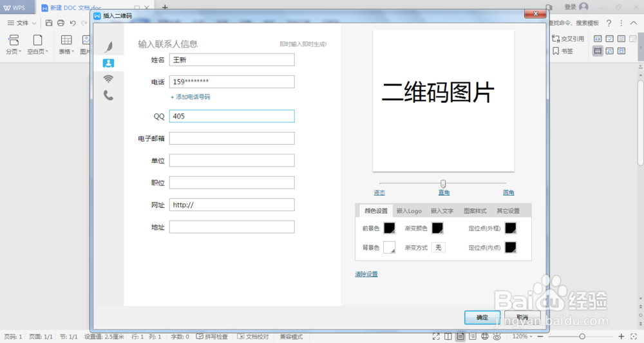Viewport: 644px width, 343px height.
Task: Click the help question mark icon
Action: coord(609,23)
